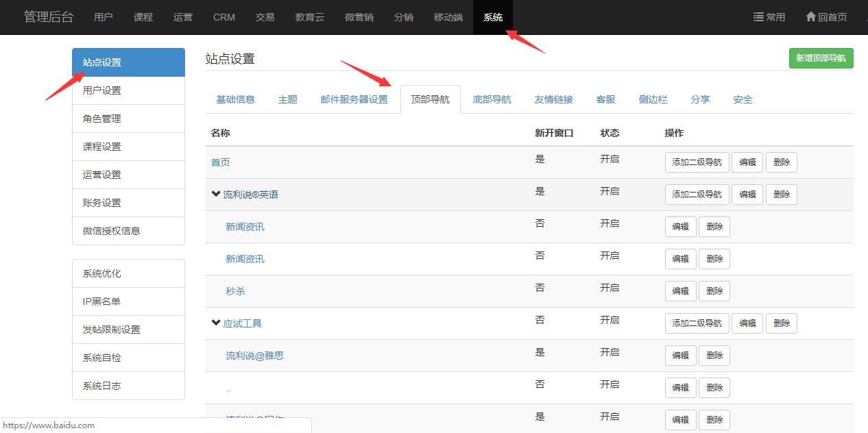Open the 教育云 top menu item
This screenshot has height=433, width=868.
(309, 17)
